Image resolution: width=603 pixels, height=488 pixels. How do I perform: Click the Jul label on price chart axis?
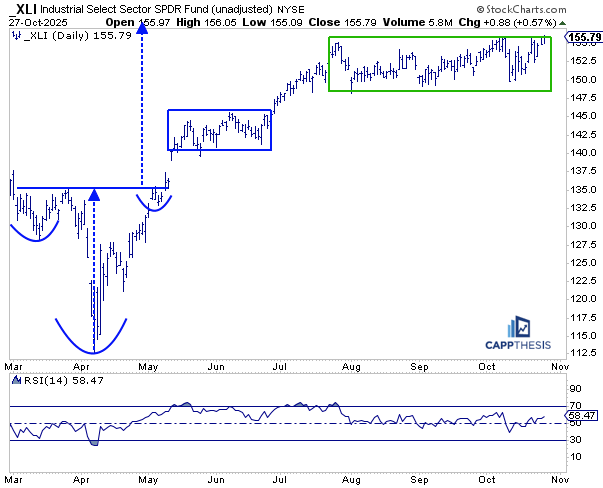280,366
